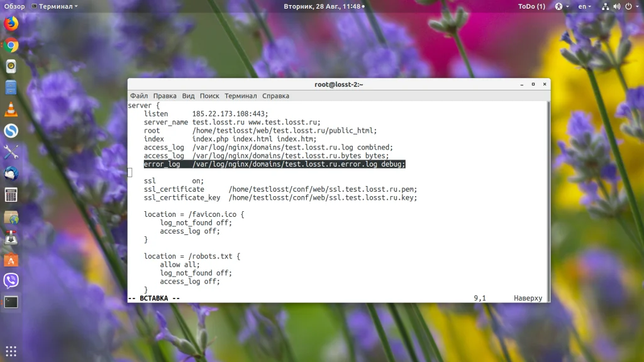Image resolution: width=644 pixels, height=362 pixels.
Task: Open the Файл menu
Action: [139, 96]
